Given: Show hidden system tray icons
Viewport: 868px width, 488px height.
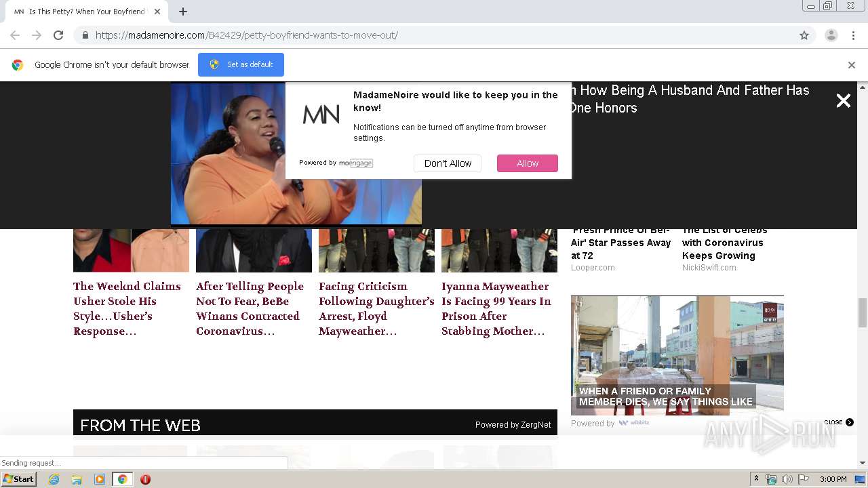Looking at the screenshot, I should 756,479.
